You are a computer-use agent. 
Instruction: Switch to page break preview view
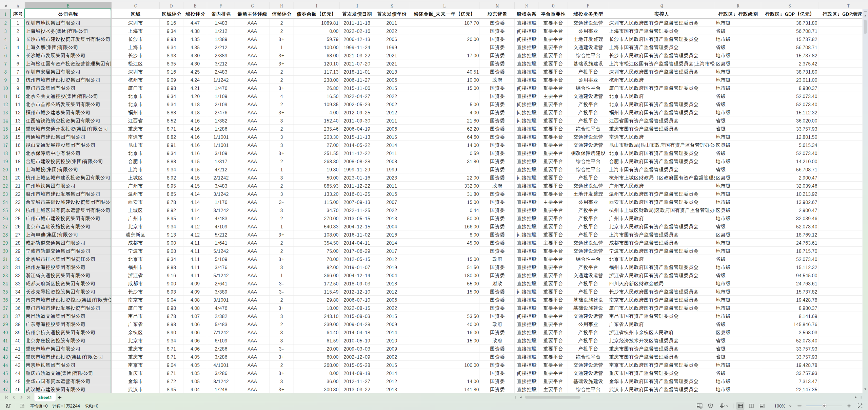[x=751, y=406]
